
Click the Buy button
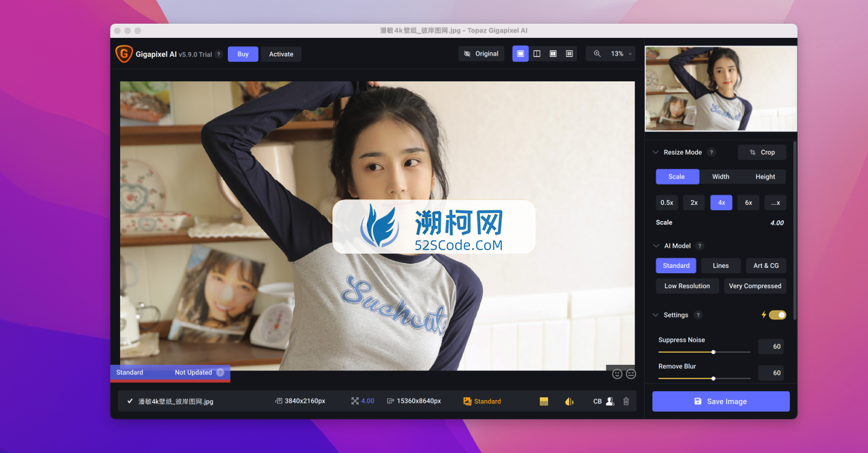pyautogui.click(x=243, y=54)
